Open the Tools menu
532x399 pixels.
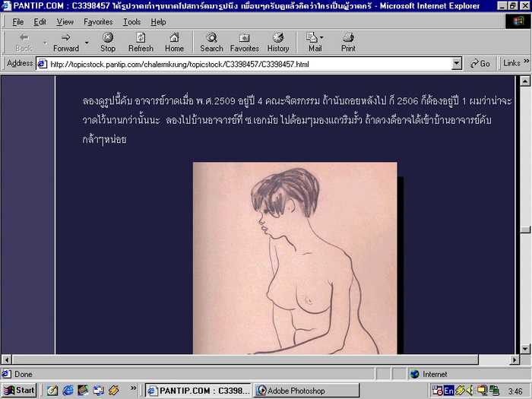(131, 22)
